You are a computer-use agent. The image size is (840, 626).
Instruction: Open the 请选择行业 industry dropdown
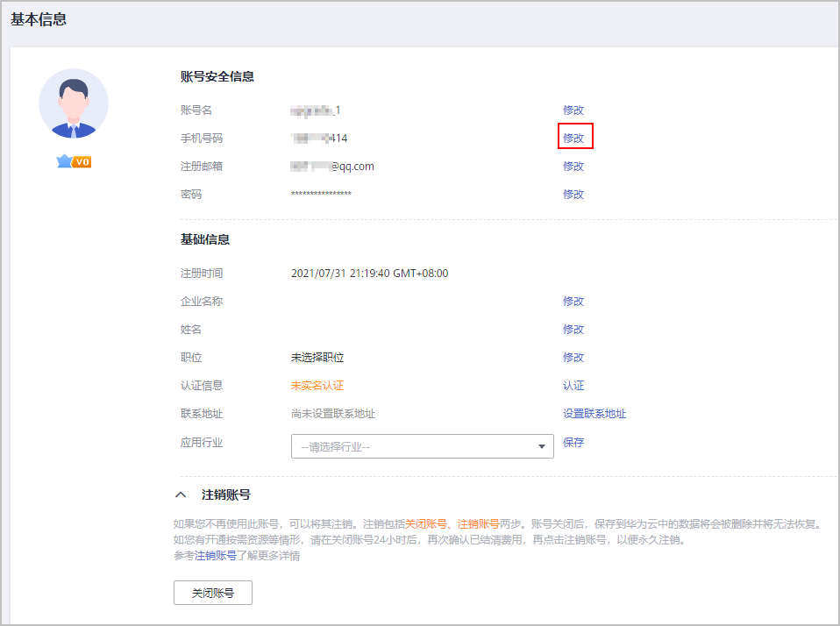[x=422, y=446]
